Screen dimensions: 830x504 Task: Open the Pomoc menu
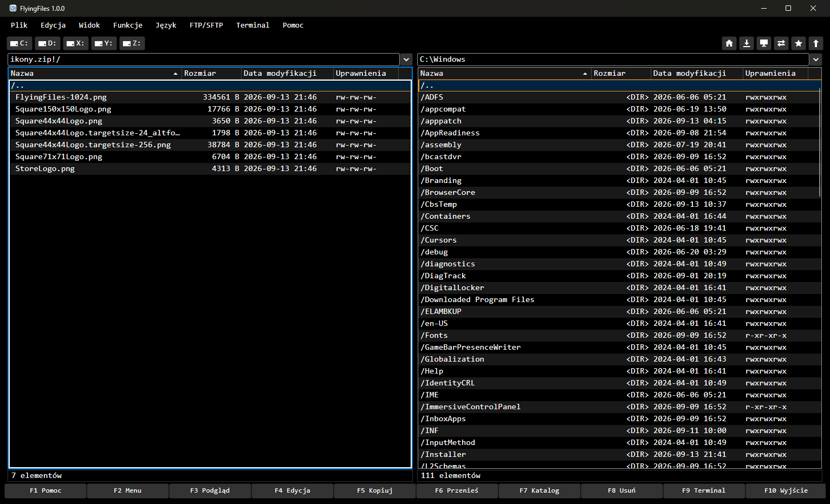click(x=293, y=25)
